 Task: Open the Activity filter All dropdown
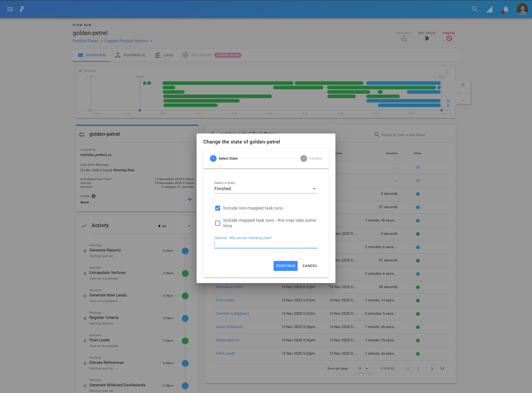174,226
